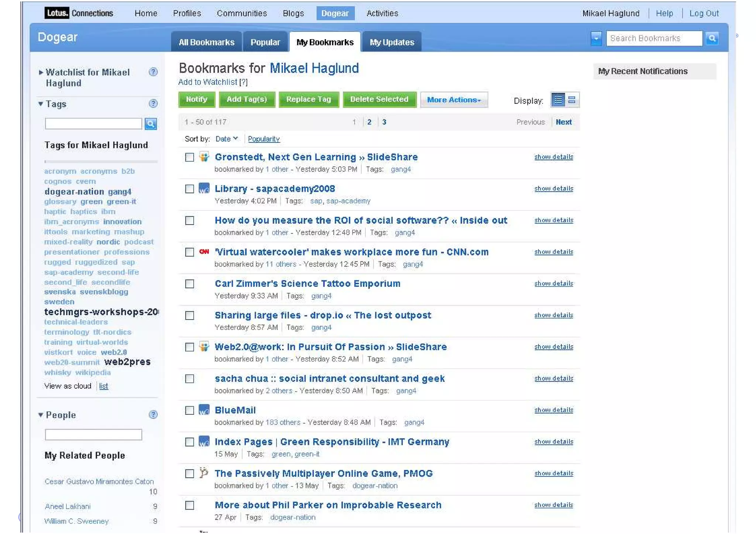
Task: Switch to the Popular tab
Action: click(265, 42)
